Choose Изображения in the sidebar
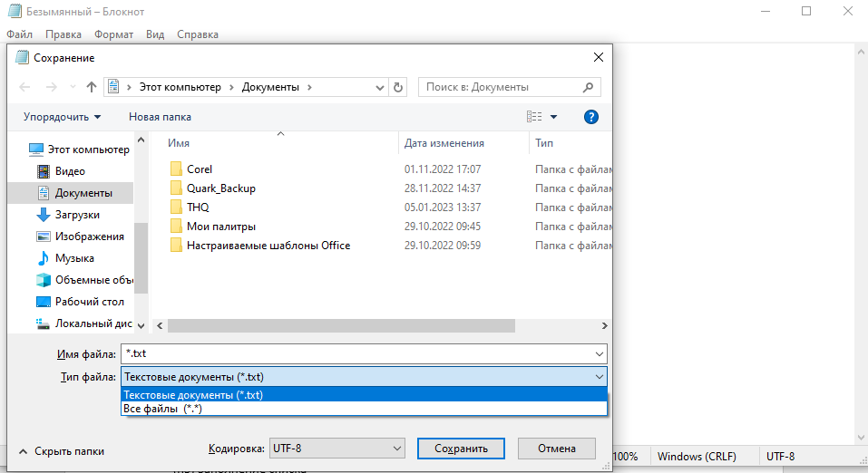Image resolution: width=868 pixels, height=473 pixels. pos(89,236)
